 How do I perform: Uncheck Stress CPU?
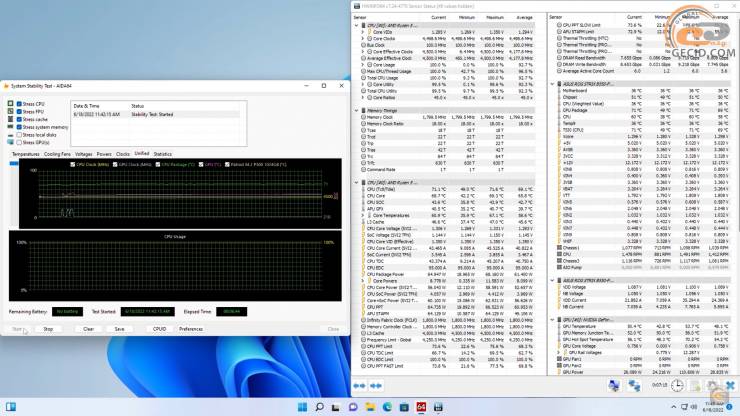coord(19,104)
